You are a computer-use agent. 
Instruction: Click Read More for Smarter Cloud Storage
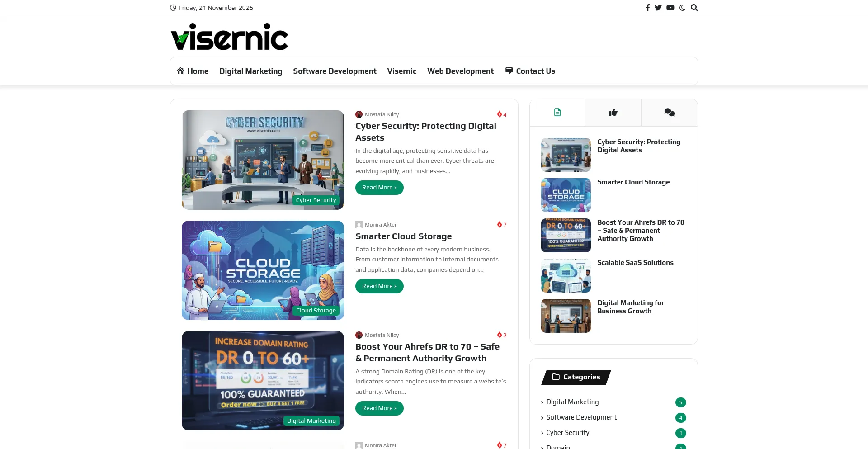tap(379, 286)
